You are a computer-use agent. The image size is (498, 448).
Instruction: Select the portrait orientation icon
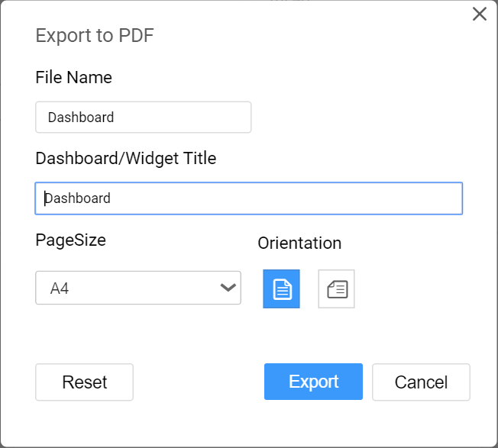tap(281, 288)
